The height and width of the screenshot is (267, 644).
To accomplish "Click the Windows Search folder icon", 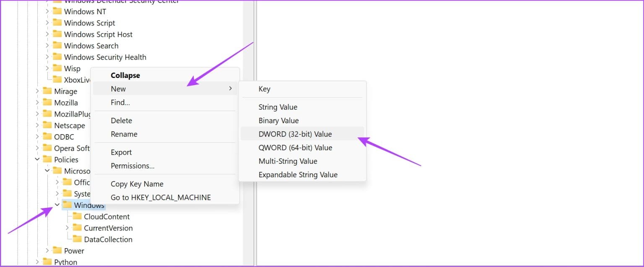I will coord(57,45).
